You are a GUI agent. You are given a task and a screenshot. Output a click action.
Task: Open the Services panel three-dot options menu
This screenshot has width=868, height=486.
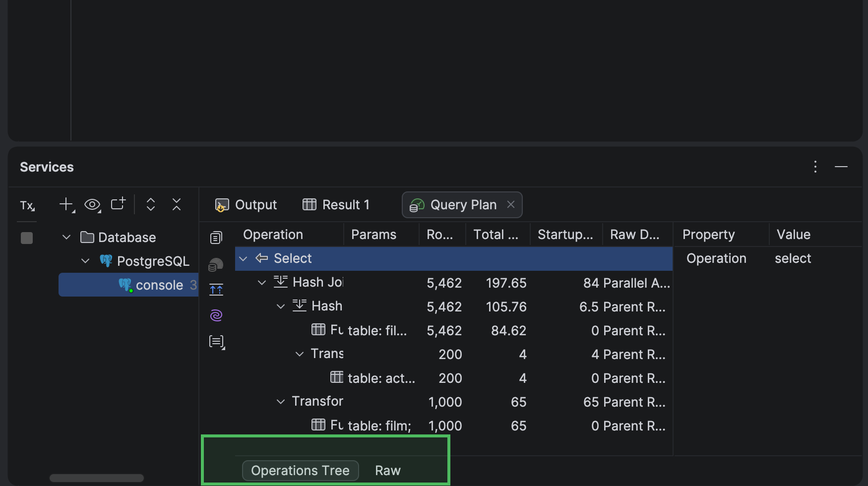[815, 167]
